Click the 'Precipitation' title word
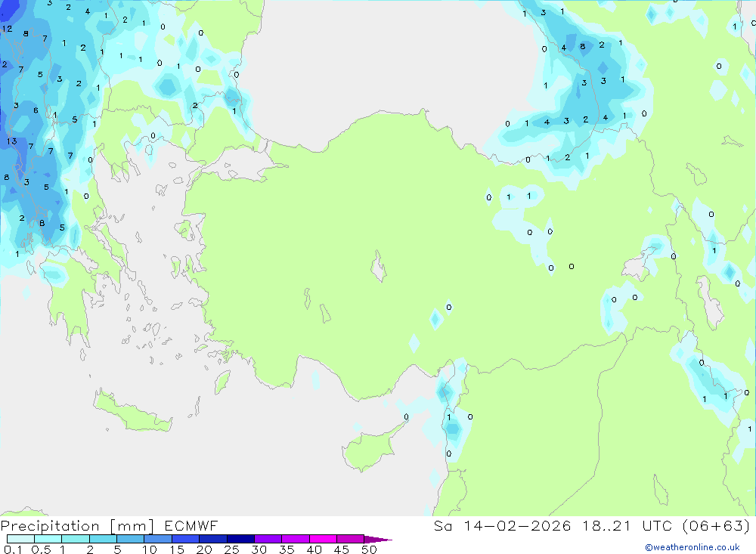The height and width of the screenshot is (554, 756). pyautogui.click(x=50, y=526)
